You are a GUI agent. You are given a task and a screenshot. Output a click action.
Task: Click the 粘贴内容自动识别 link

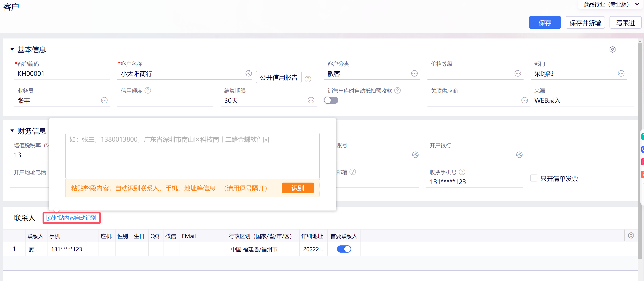point(71,218)
